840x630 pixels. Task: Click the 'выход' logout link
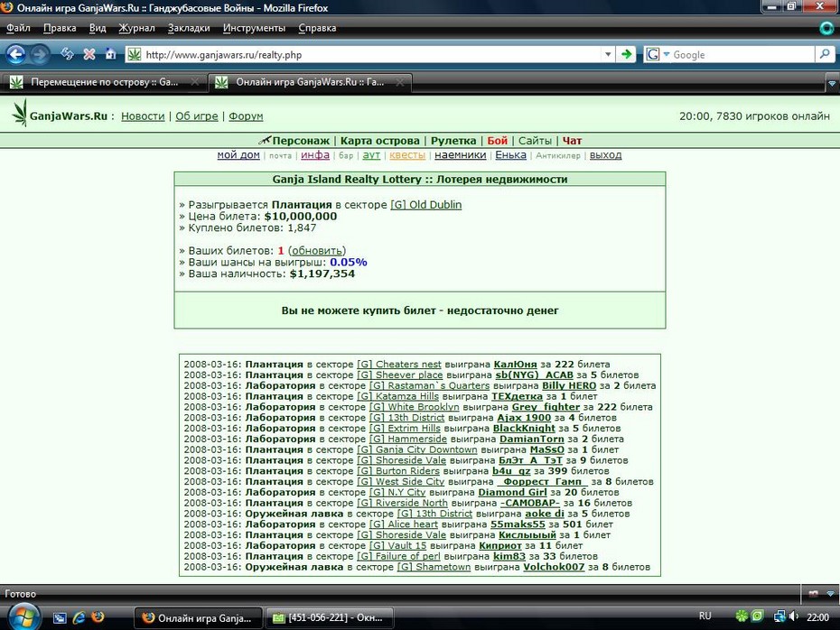coord(605,154)
